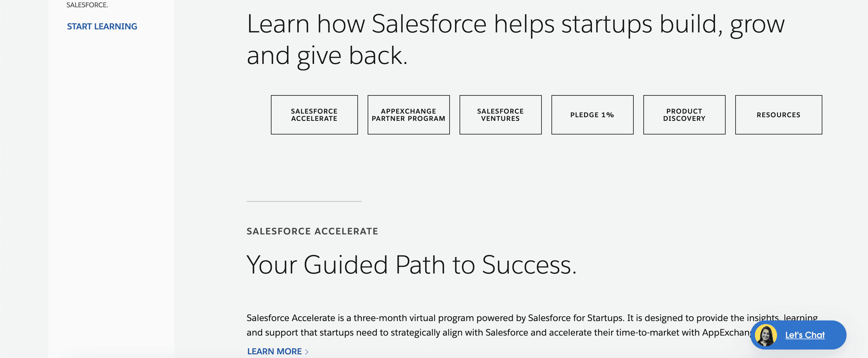Click the 'and give back.' headline line
Screen dimensions: 868x358
coord(327,56)
